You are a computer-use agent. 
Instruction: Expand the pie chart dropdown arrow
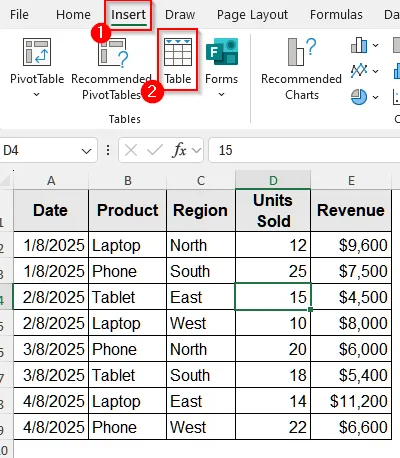click(375, 97)
